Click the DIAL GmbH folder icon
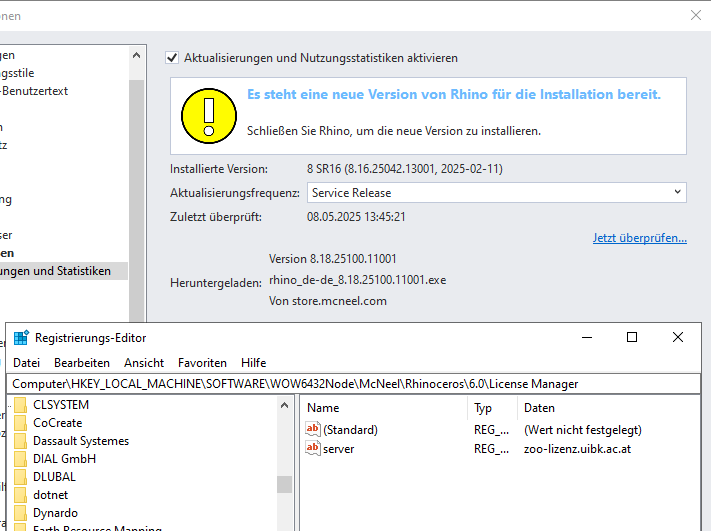Image resolution: width=711 pixels, height=531 pixels. click(20, 459)
